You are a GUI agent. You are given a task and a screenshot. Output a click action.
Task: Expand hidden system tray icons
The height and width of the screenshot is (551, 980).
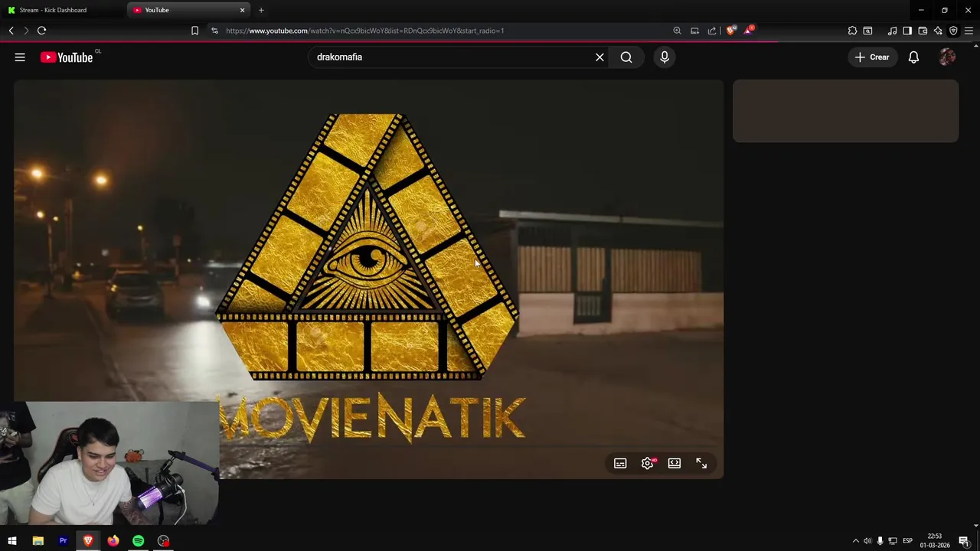(855, 541)
